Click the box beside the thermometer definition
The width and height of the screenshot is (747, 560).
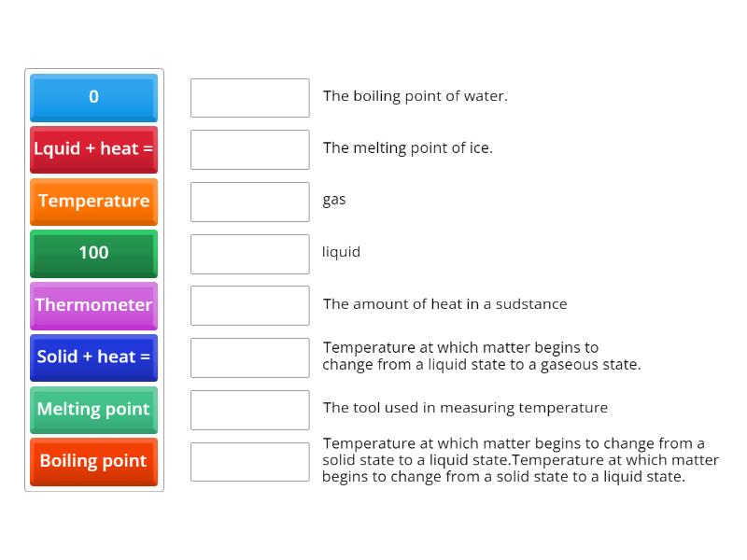coord(249,410)
